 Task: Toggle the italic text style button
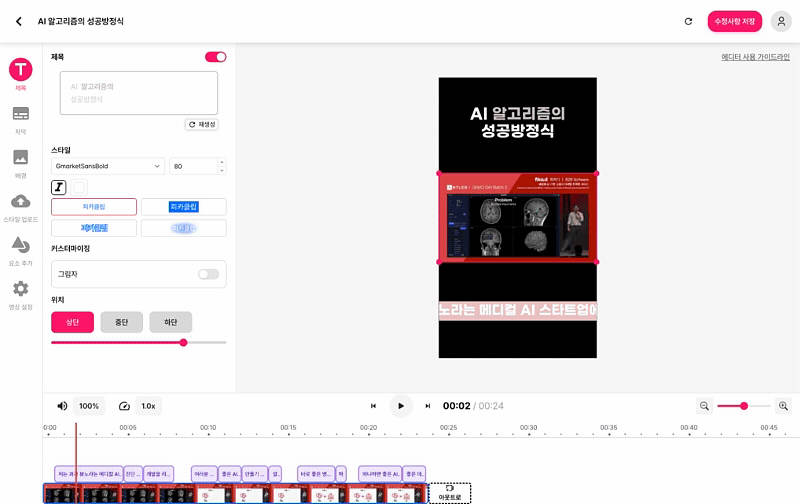[59, 187]
